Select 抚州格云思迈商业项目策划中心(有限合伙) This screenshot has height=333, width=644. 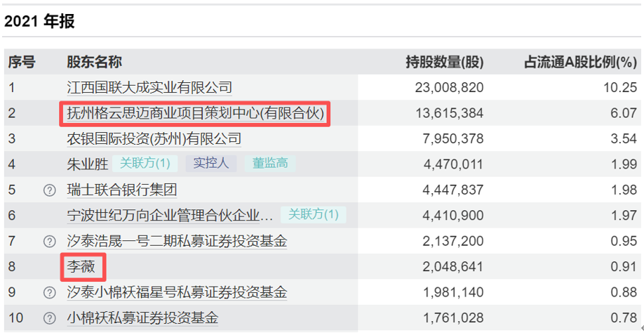[x=195, y=112]
